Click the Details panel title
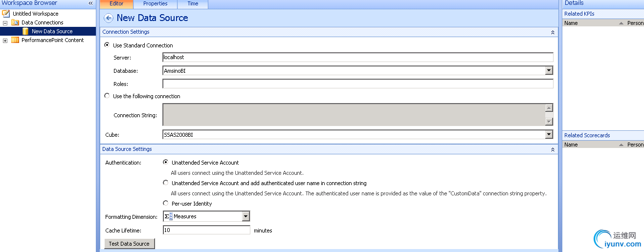 click(574, 3)
